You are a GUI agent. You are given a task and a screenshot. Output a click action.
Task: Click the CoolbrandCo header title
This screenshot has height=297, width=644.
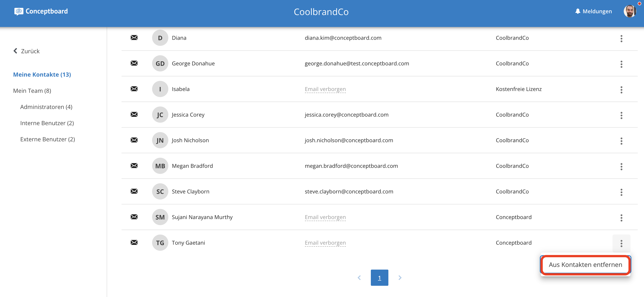point(321,12)
